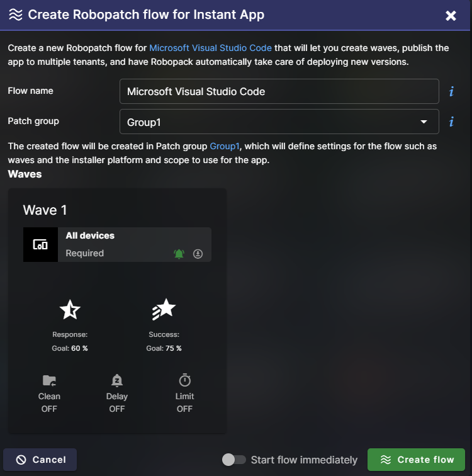
Task: Open the Microsoft Visual Studio Code link
Action: pyautogui.click(x=210, y=48)
